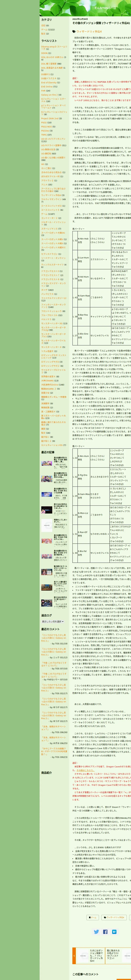Viewport: 131px width, 980px height.
Task: Open the ウィザードリィ外伝4 heading link
Action: pos(89,32)
